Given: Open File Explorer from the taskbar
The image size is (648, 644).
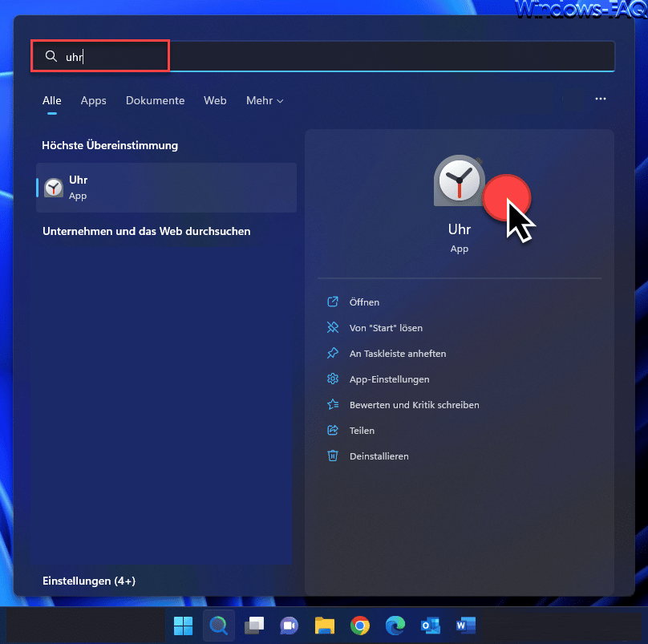Looking at the screenshot, I should 325,626.
